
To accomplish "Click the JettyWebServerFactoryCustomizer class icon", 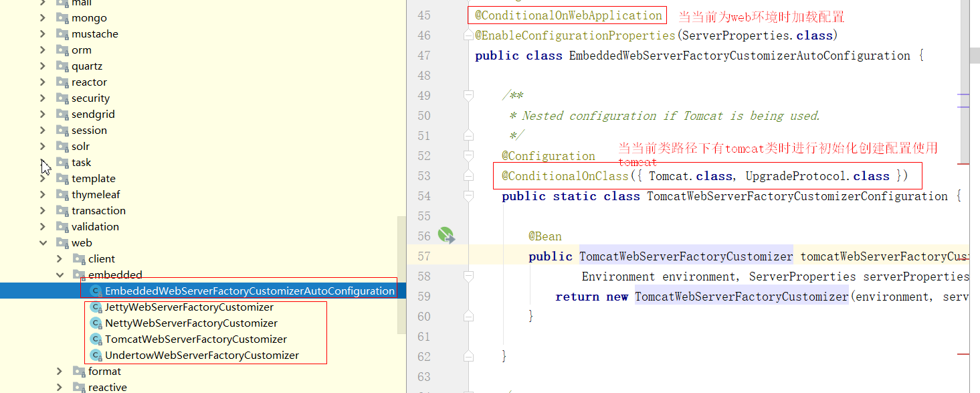I will (x=96, y=307).
